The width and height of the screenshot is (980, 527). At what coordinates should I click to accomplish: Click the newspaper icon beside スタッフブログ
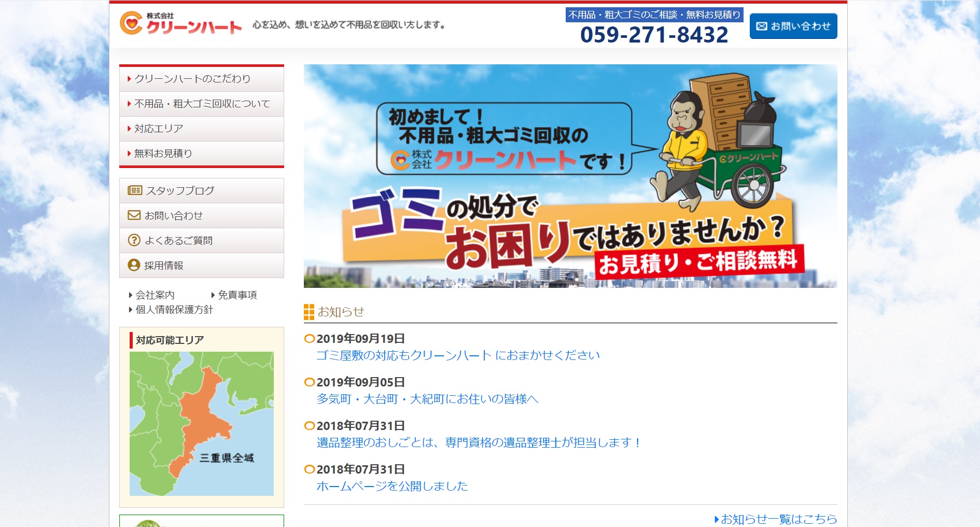click(x=135, y=190)
